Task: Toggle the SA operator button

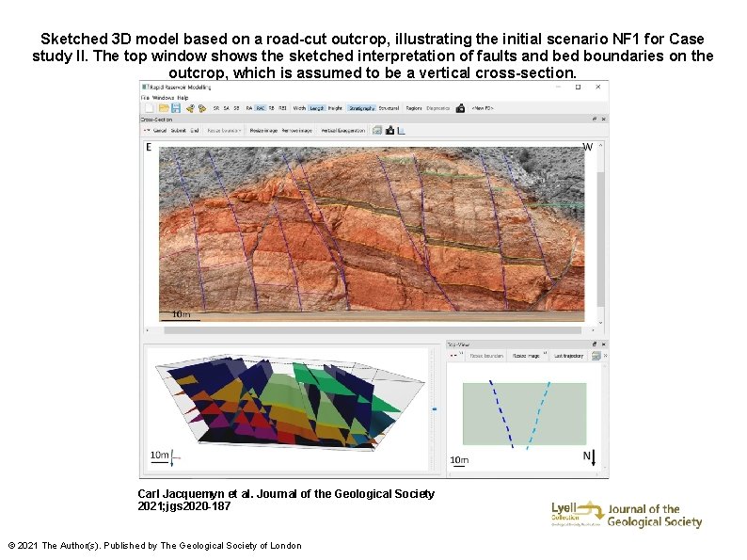Action: (227, 108)
